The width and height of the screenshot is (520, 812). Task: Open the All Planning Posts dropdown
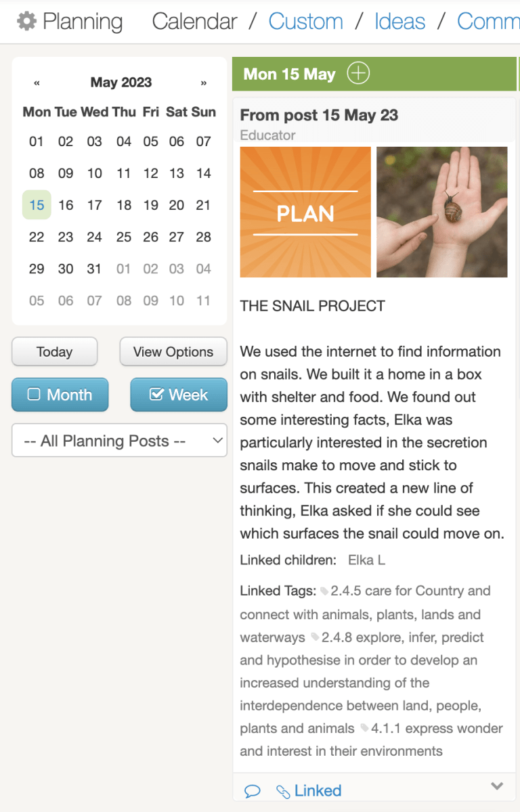[x=119, y=440]
